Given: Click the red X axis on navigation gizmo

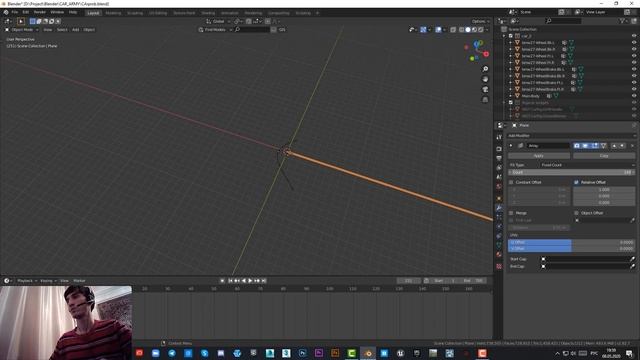Looking at the screenshot, I should [x=486, y=54].
